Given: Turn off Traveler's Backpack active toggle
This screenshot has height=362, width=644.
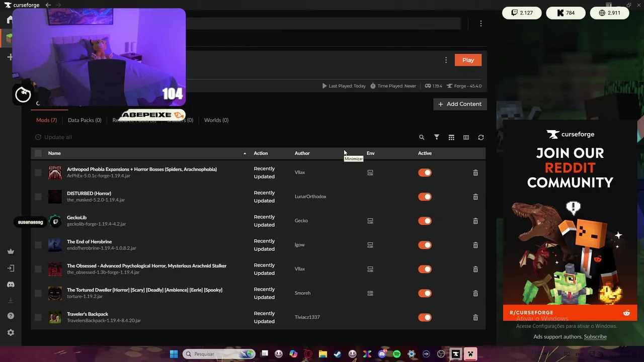Looking at the screenshot, I should click(425, 317).
